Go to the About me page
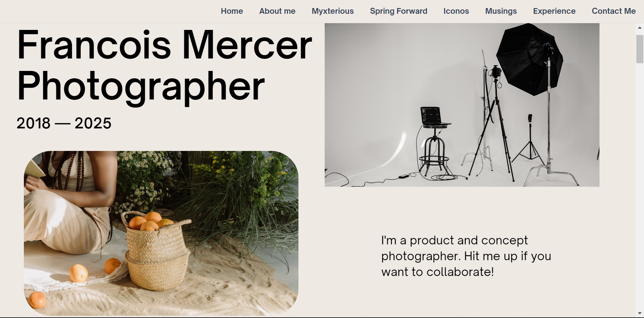Viewport: 644px width, 318px height. tap(277, 11)
